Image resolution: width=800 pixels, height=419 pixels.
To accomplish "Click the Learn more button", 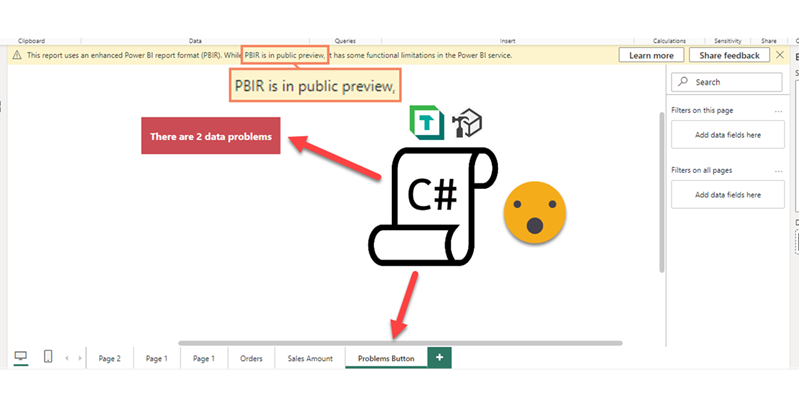I will [652, 55].
